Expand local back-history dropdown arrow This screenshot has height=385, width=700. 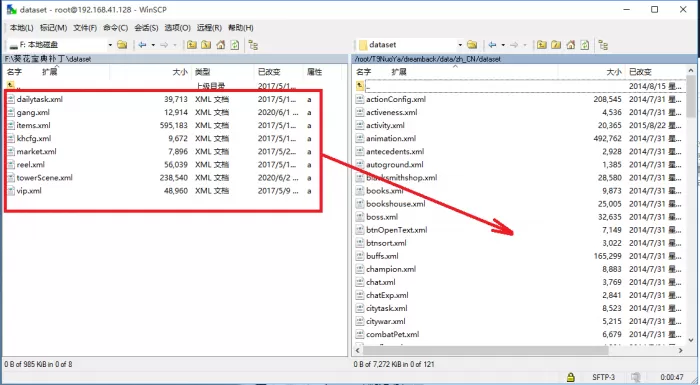click(x=153, y=45)
